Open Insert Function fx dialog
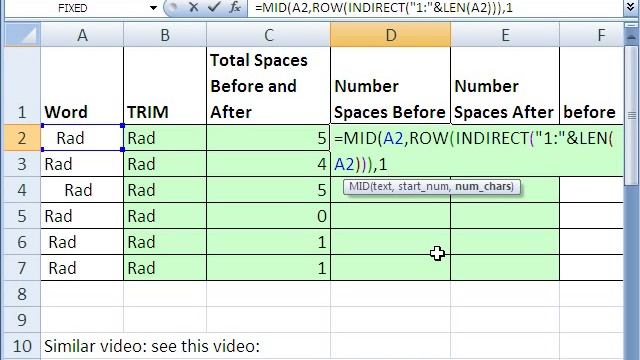The image size is (640, 360). [x=235, y=7]
